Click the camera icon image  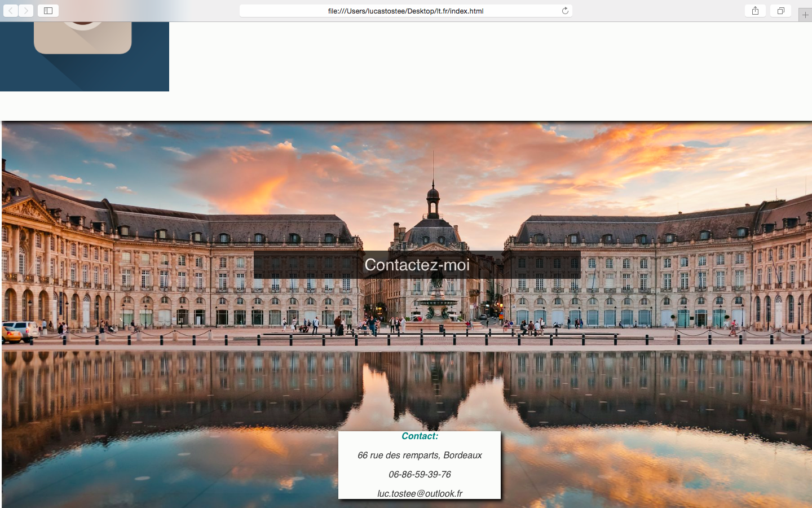point(85,56)
